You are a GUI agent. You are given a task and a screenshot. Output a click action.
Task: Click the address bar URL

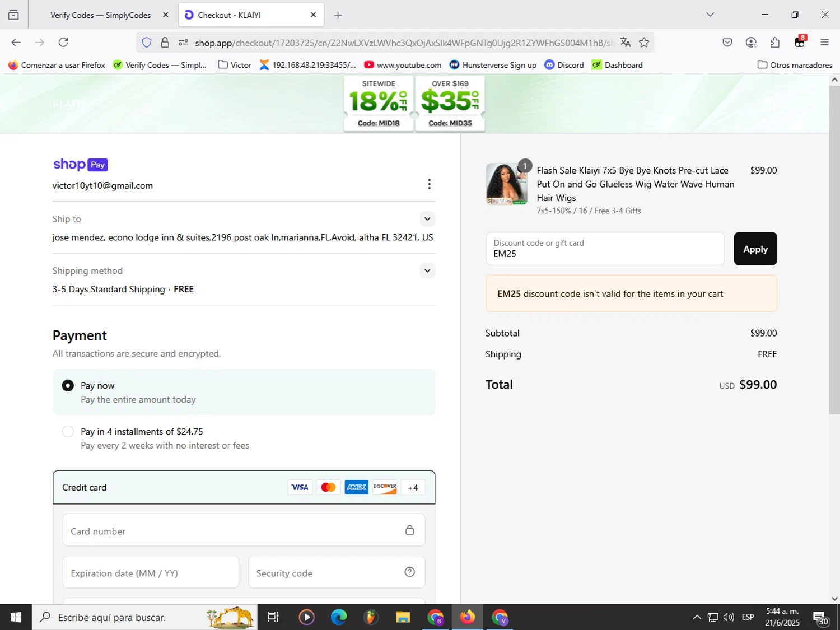[x=404, y=43]
